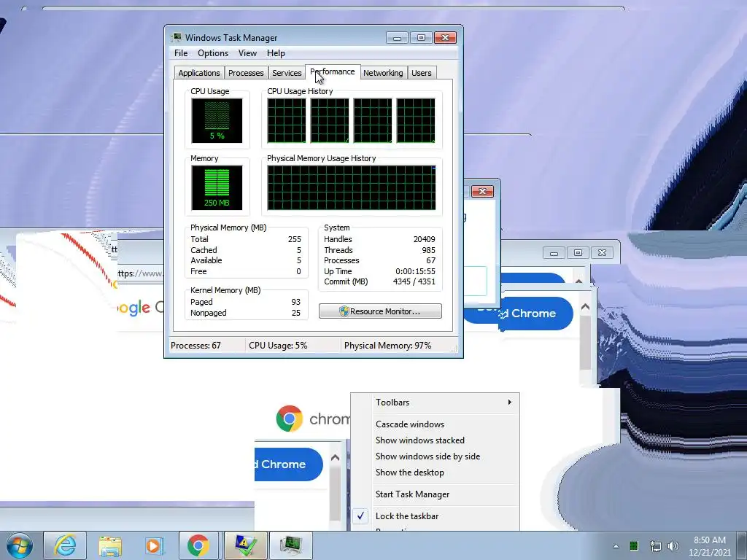The width and height of the screenshot is (747, 560).
Task: Choose Show windows side by side
Action: pos(427,456)
